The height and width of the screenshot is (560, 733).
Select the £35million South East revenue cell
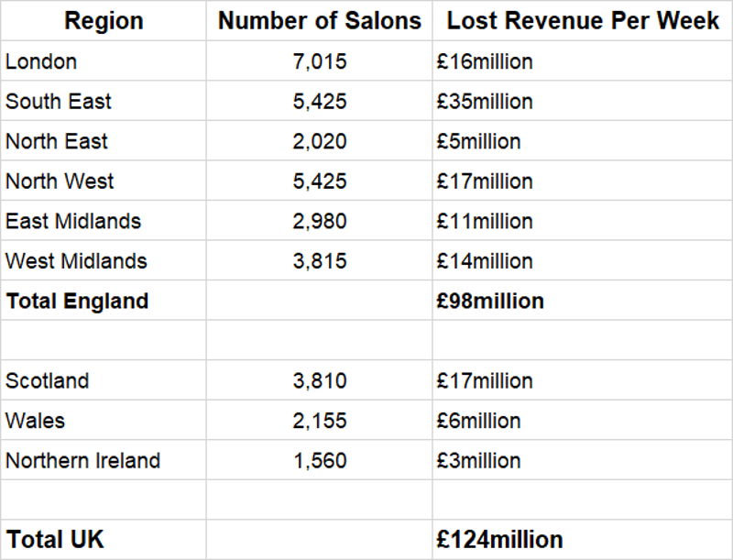(485, 101)
